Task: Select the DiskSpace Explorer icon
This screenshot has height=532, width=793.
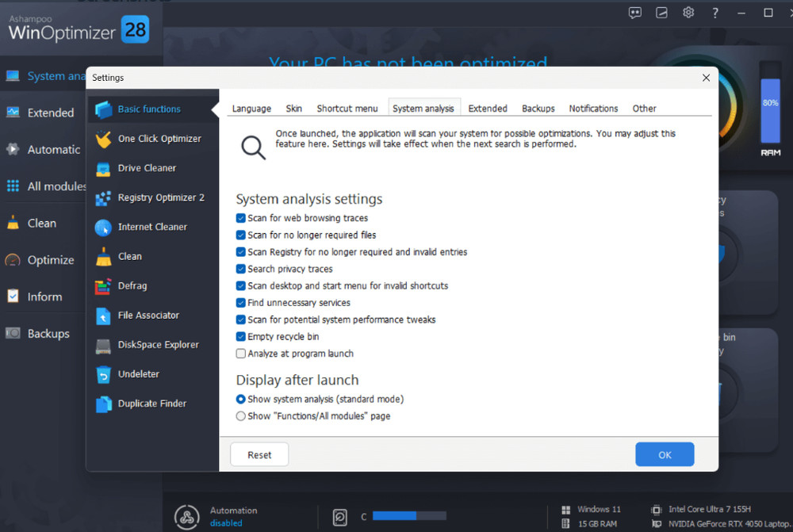Action: click(104, 345)
